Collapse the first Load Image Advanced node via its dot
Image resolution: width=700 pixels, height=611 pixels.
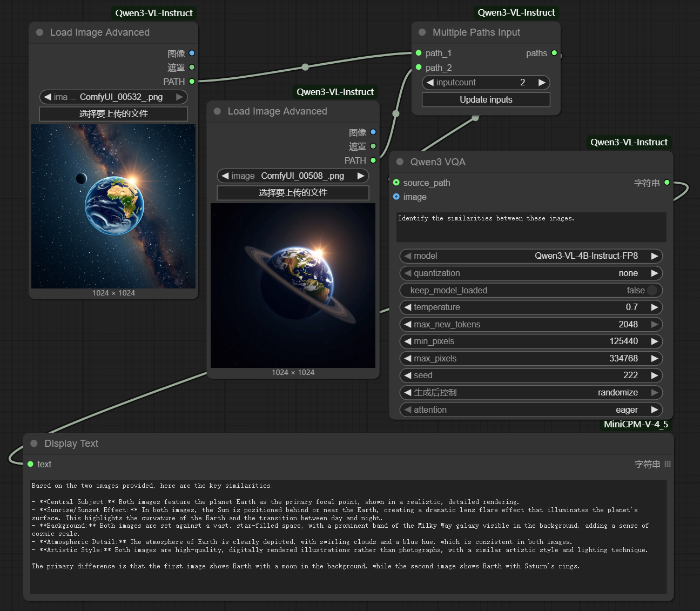tap(39, 32)
